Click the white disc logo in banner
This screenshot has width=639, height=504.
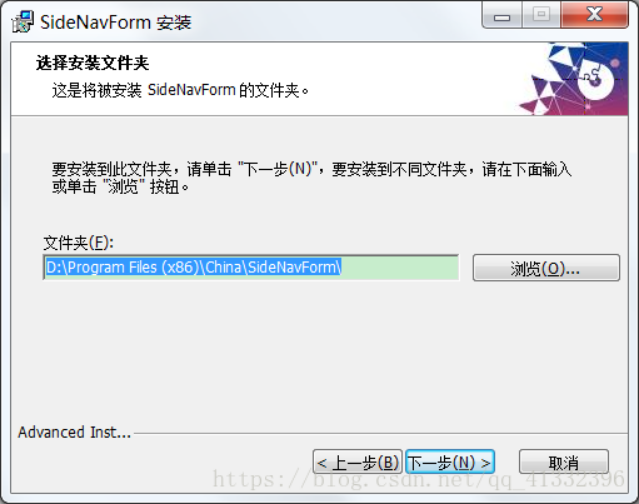tap(595, 79)
